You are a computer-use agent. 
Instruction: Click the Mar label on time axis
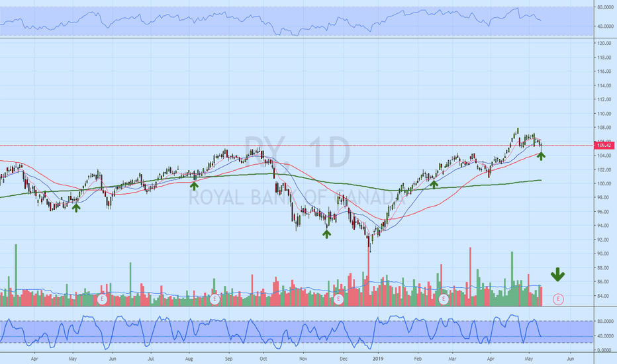pyautogui.click(x=453, y=359)
